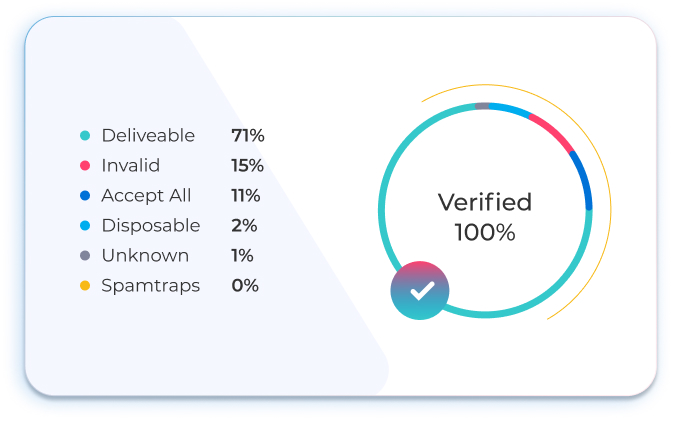Select the Unknown legend label

pos(145,256)
